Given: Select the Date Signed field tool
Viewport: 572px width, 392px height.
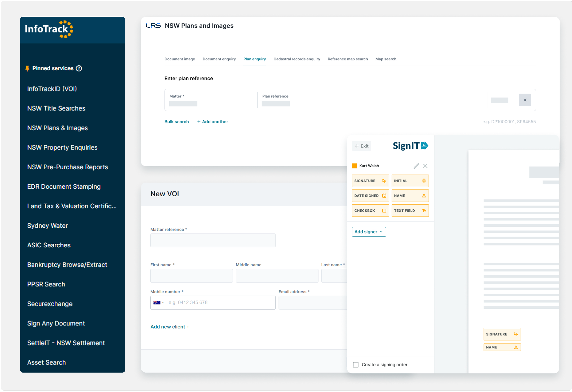Looking at the screenshot, I should 370,196.
